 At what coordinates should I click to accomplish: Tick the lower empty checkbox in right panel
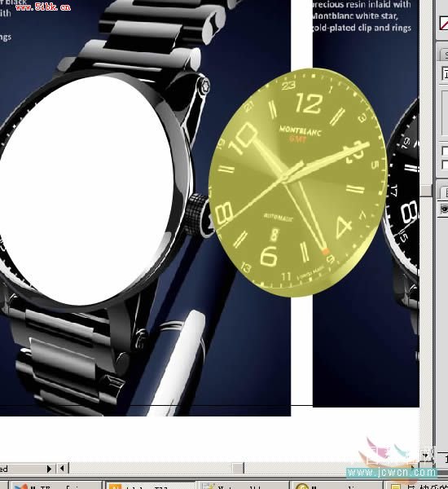click(x=446, y=165)
